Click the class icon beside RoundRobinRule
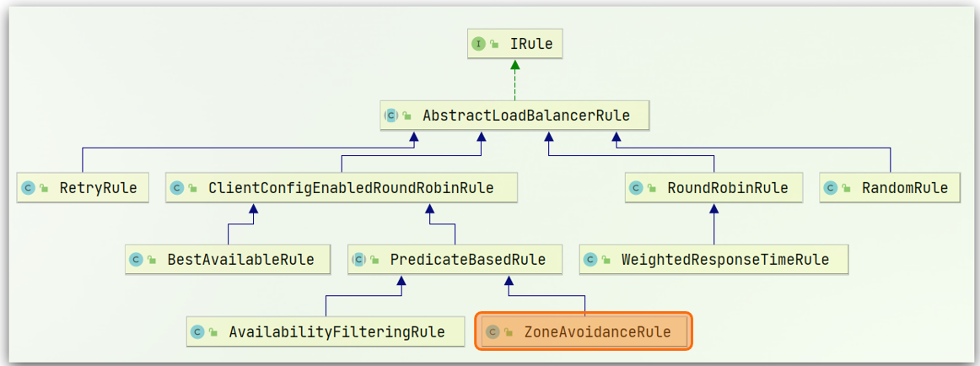980x366 pixels. tap(637, 187)
